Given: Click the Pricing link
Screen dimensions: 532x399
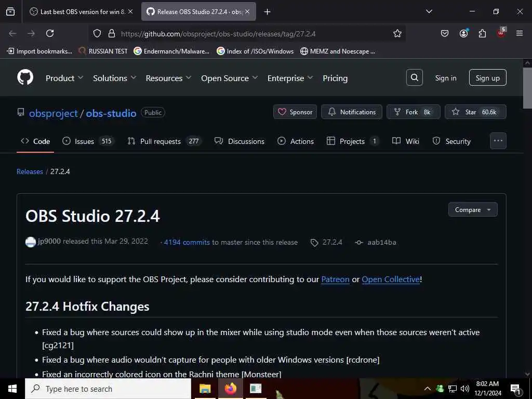Looking at the screenshot, I should click(335, 78).
